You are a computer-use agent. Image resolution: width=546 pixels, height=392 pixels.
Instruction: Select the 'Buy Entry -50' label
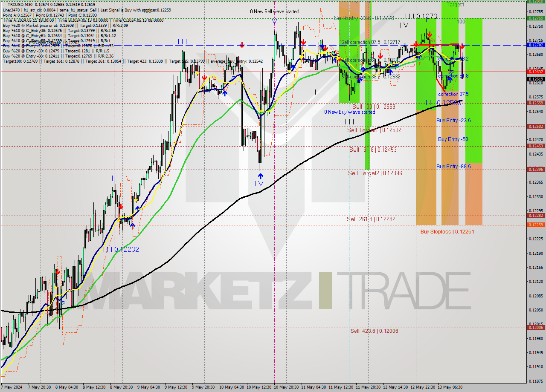click(453, 139)
